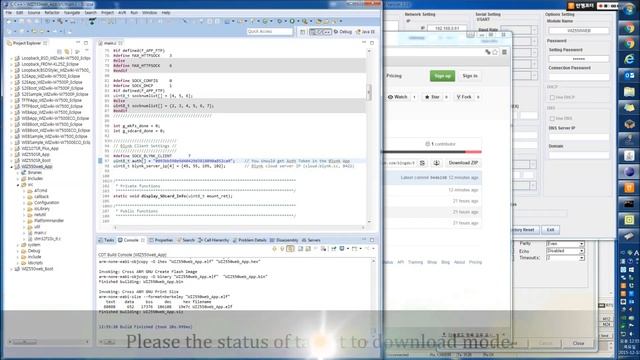Click the green Run icon in Eclipse toolbar
Image resolution: width=640 pixels, height=360 pixels.
292,21
